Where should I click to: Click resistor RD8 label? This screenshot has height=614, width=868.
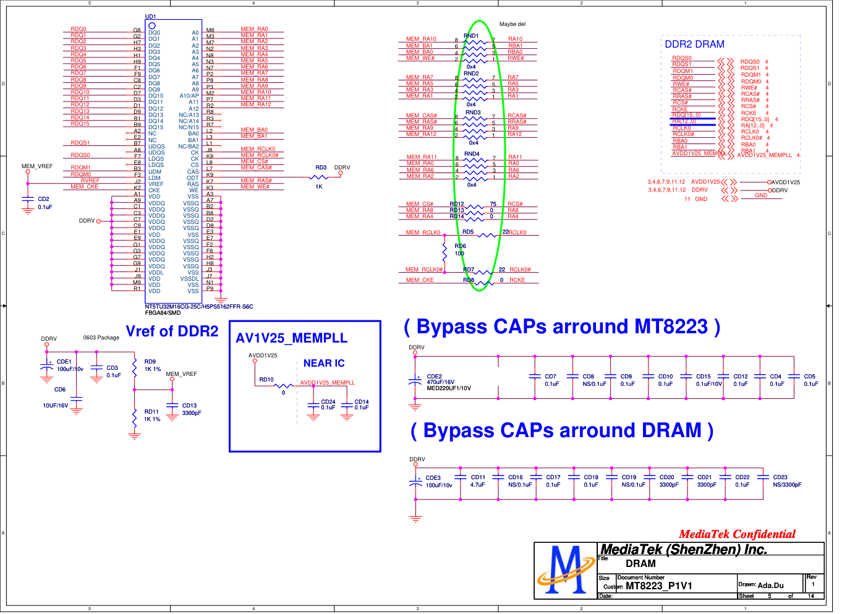[x=469, y=280]
